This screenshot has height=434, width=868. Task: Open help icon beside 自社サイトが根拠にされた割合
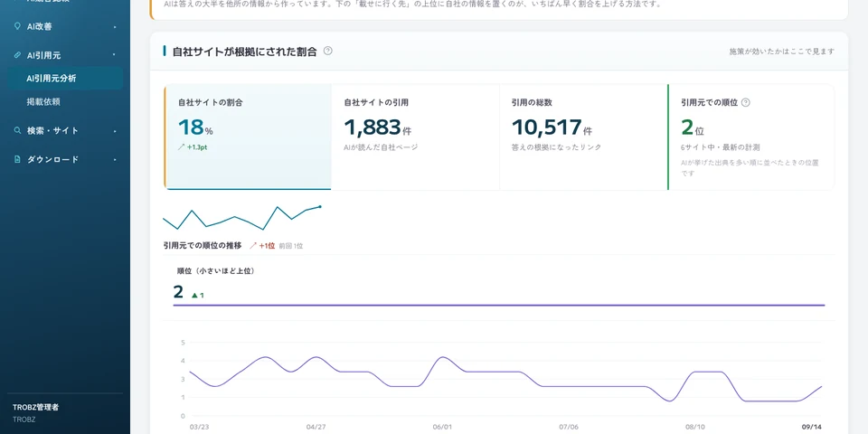[x=327, y=51]
